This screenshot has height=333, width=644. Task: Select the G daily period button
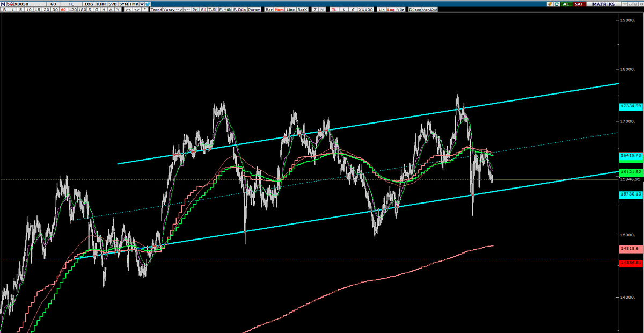(97, 10)
